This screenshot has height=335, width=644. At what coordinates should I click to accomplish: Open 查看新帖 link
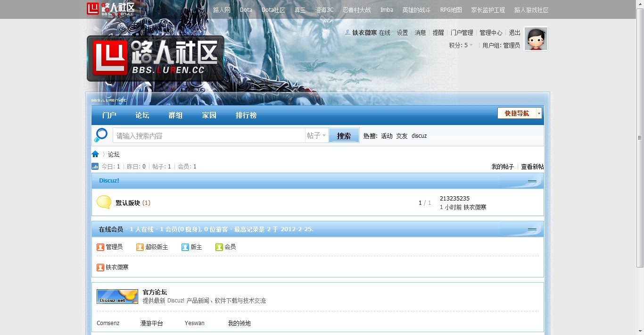[x=532, y=167]
